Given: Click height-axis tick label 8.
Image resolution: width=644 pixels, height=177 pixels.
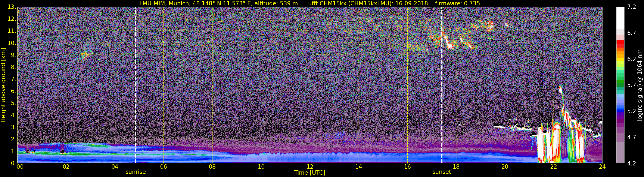Looking at the screenshot, I should pyautogui.click(x=13, y=67).
